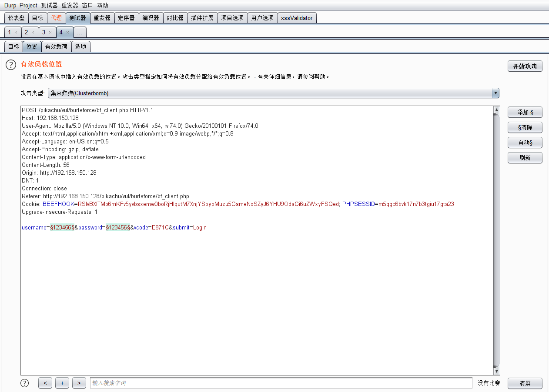Image resolution: width=549 pixels, height=392 pixels.
Task: Open the help icon beside 有效负载位置
Action: pyautogui.click(x=10, y=65)
